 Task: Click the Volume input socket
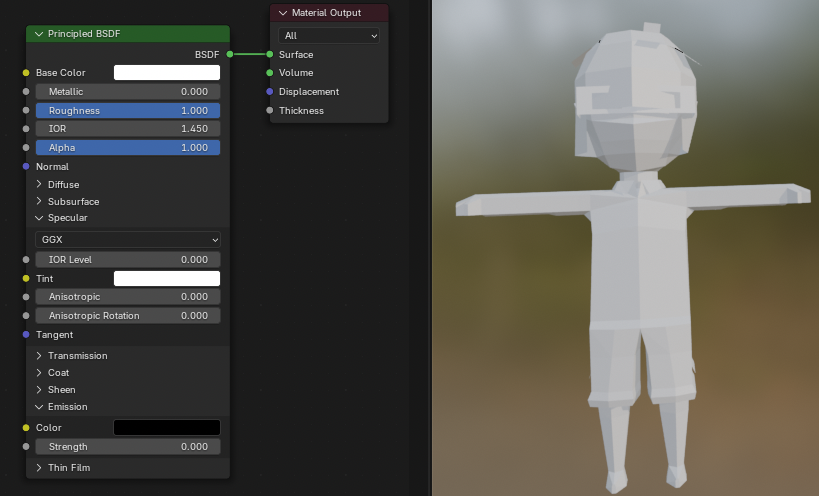[270, 73]
